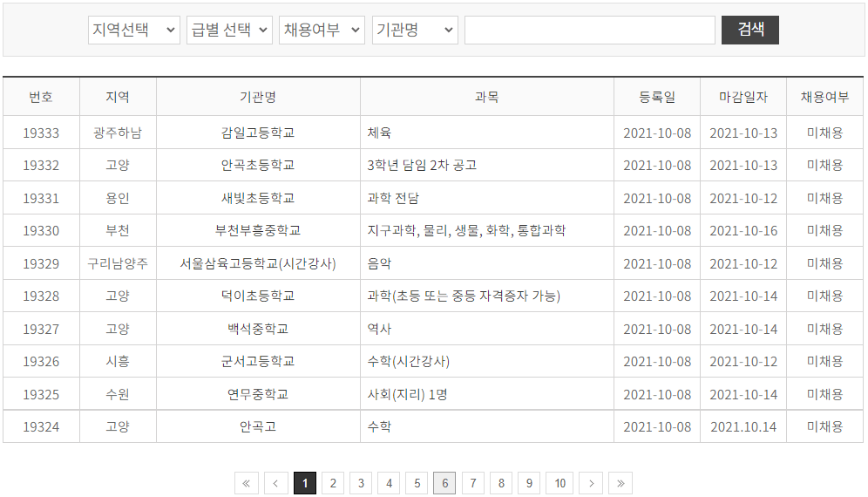The width and height of the screenshot is (868, 497).
Task: Open the 감일고등학교 posting
Action: [258, 133]
